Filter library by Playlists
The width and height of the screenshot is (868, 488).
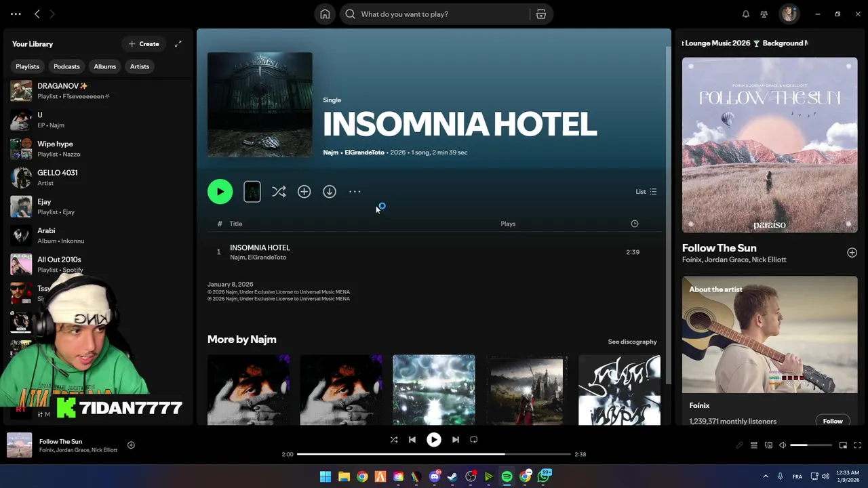(27, 66)
